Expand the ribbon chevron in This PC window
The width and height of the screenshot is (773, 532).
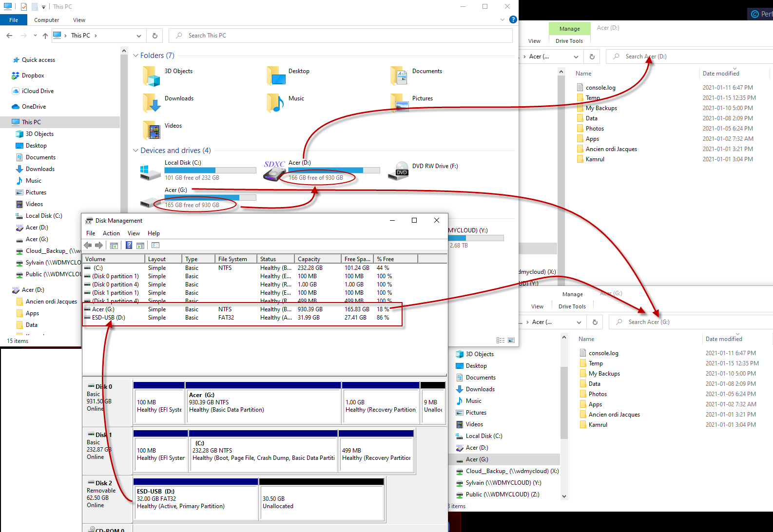pos(502,19)
